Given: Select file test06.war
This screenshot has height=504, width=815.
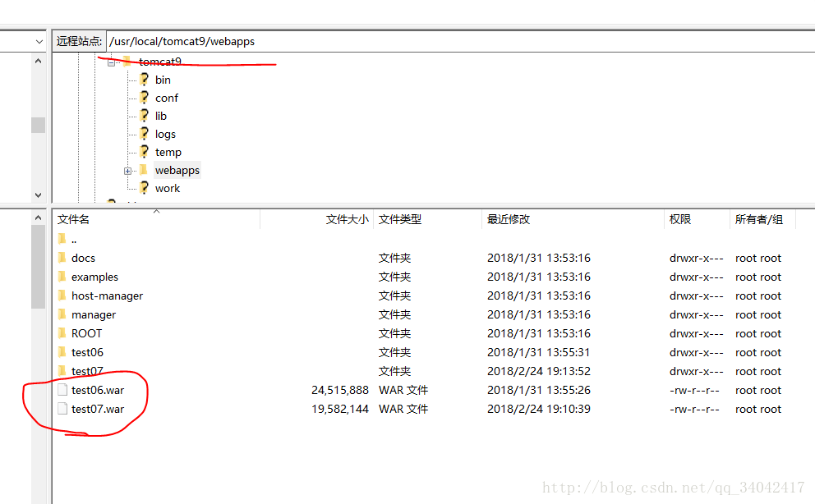Looking at the screenshot, I should click(x=98, y=391).
